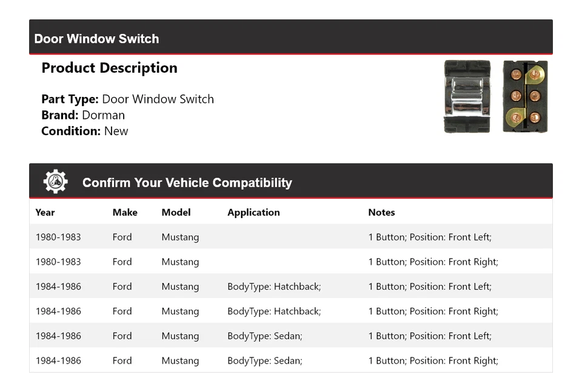Image resolution: width=582 pixels, height=392 pixels.
Task: Select the Product Description heading
Action: coord(109,68)
